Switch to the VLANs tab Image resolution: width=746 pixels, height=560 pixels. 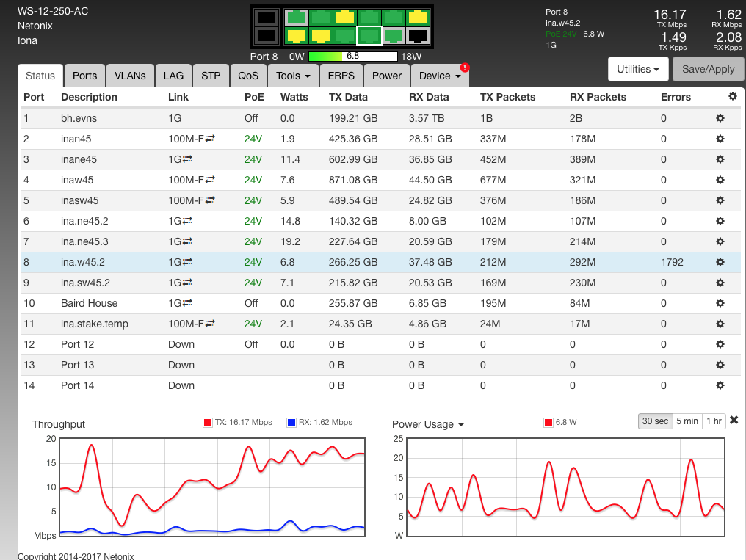click(130, 76)
